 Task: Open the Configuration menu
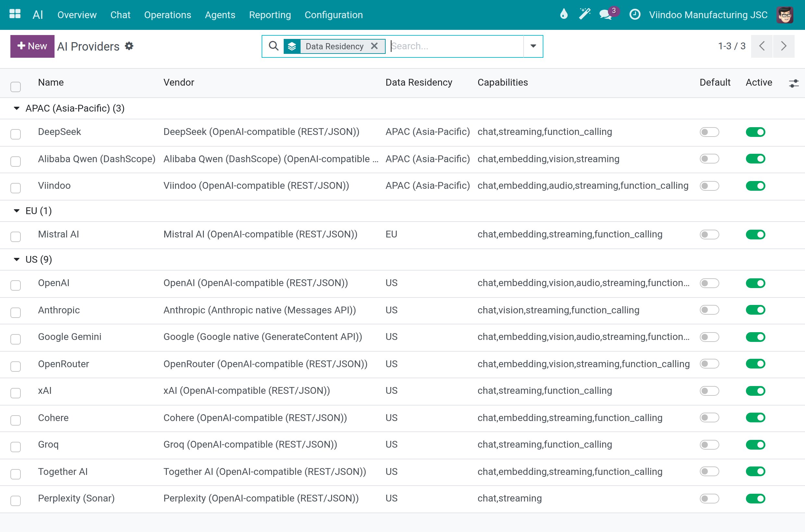coord(334,15)
